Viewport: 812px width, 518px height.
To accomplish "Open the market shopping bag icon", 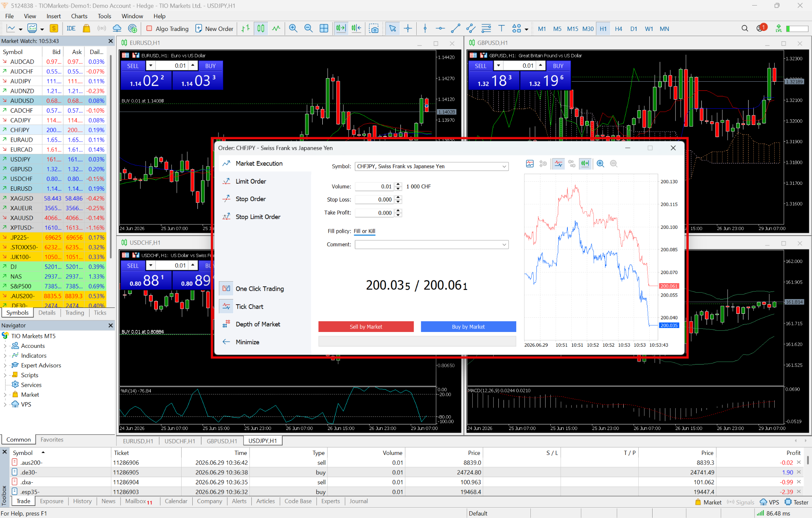I will pyautogui.click(x=86, y=29).
